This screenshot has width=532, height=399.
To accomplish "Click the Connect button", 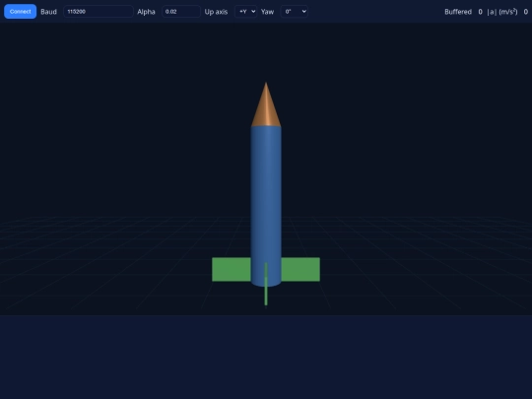I will (x=20, y=12).
